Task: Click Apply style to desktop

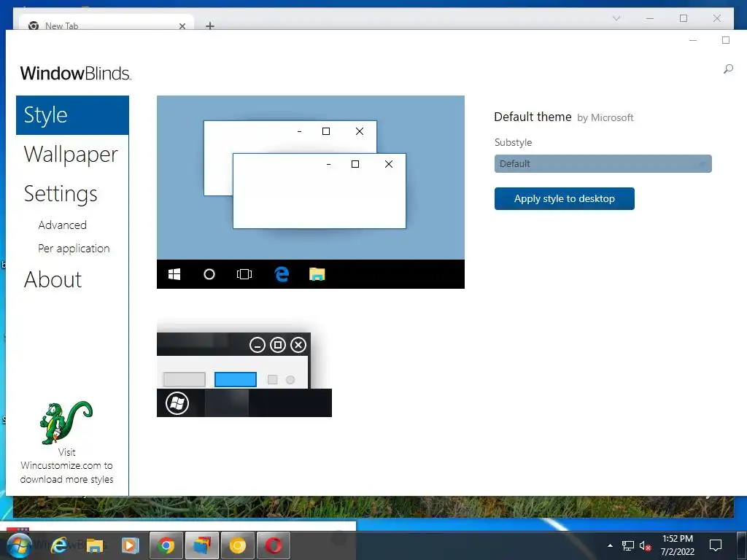Action: pyautogui.click(x=564, y=198)
